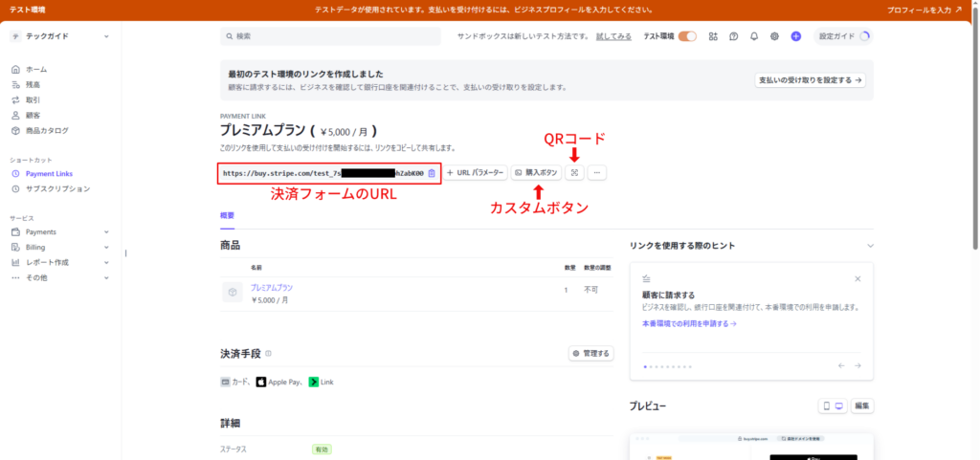Open the notifications bell icon
Image resolution: width=980 pixels, height=460 pixels.
click(x=754, y=36)
